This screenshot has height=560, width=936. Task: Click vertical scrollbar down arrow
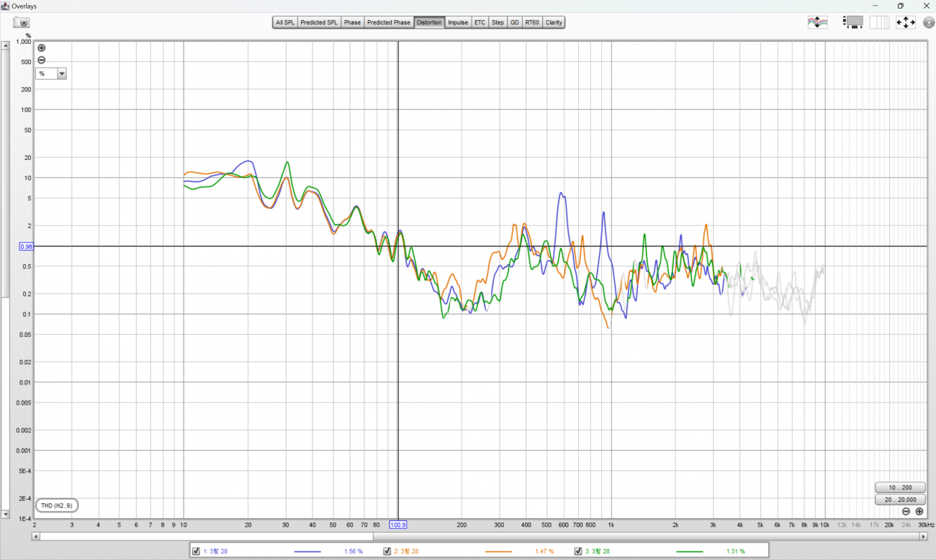point(6,515)
